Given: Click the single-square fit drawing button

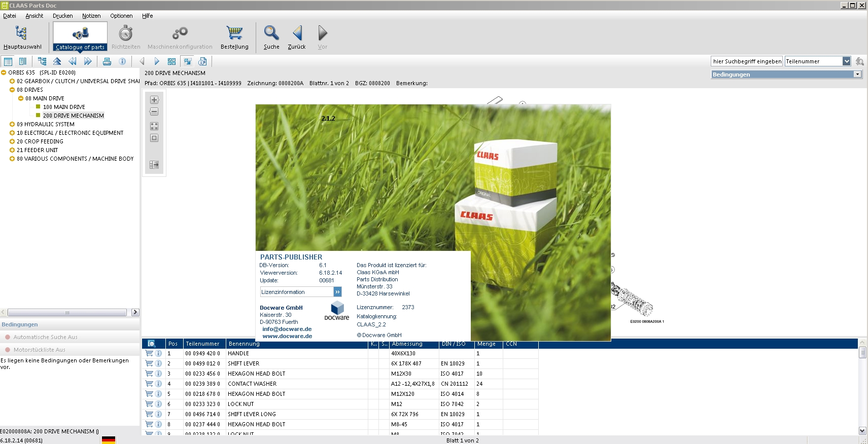Looking at the screenshot, I should [154, 138].
